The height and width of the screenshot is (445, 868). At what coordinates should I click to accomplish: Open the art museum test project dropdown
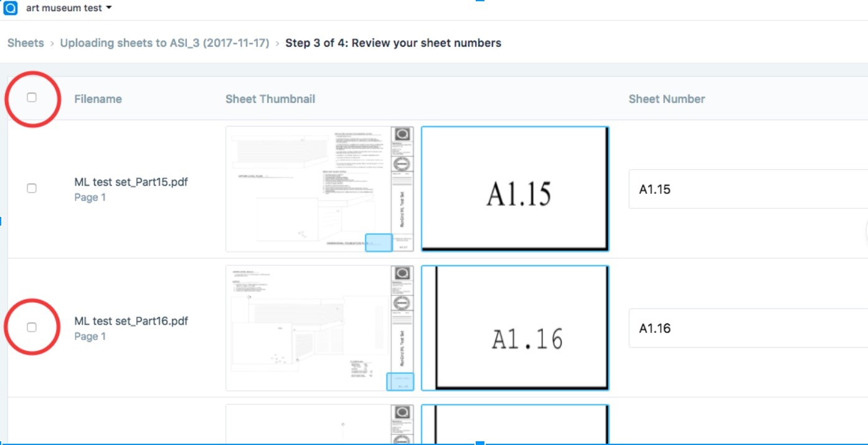[68, 8]
